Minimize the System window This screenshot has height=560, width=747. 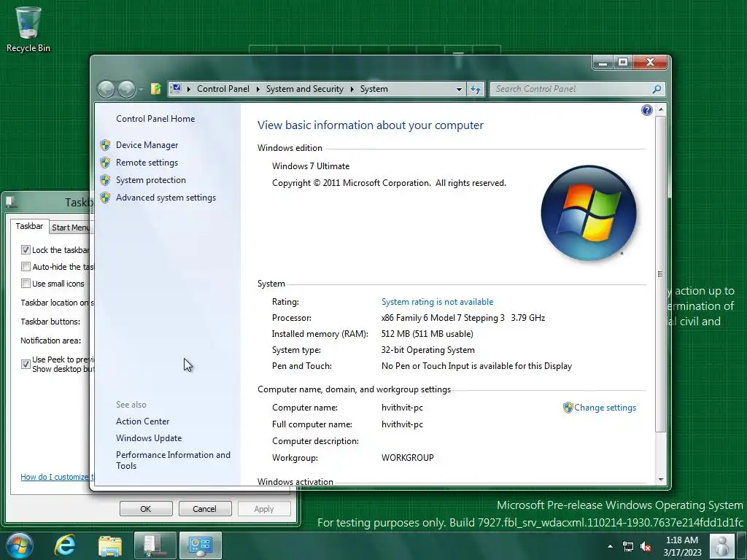coord(603,62)
